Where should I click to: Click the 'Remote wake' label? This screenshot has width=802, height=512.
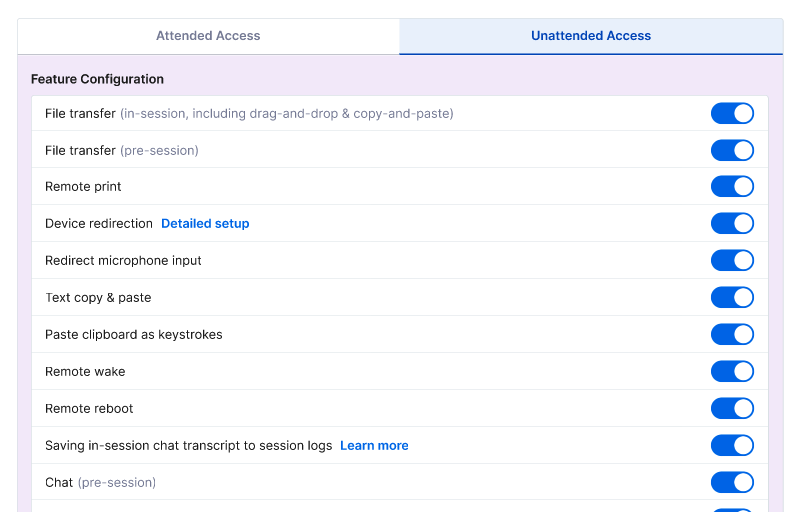pos(85,371)
